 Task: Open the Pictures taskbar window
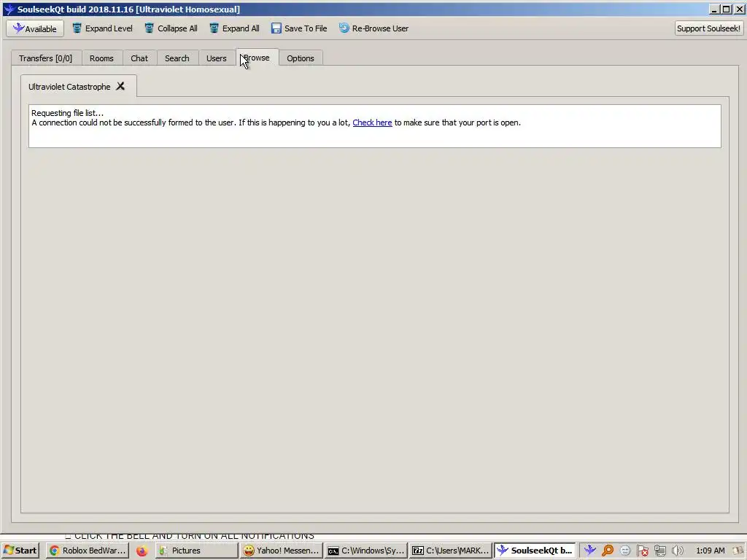coord(196,551)
